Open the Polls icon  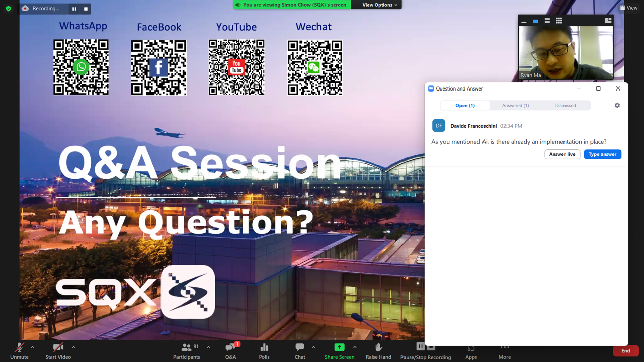[x=264, y=347]
